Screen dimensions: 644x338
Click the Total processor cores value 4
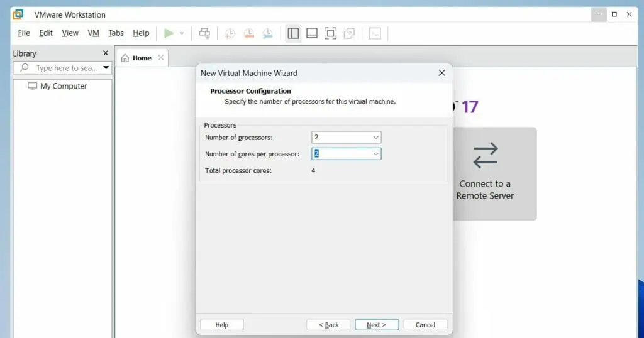(x=313, y=171)
